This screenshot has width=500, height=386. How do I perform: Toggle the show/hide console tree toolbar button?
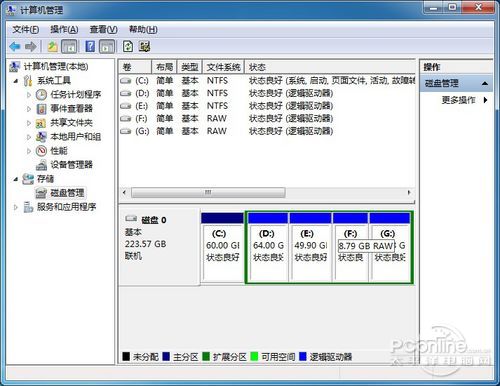70,47
